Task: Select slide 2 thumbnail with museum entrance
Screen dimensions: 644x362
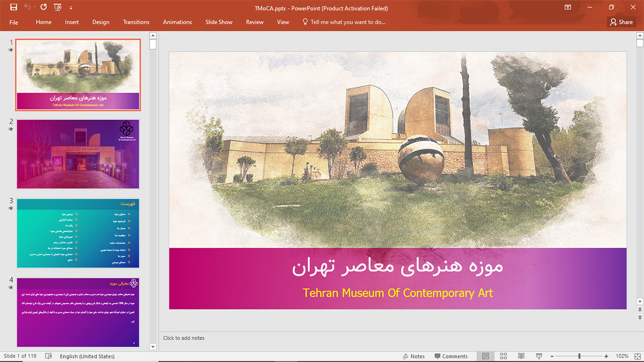Action: point(78,154)
